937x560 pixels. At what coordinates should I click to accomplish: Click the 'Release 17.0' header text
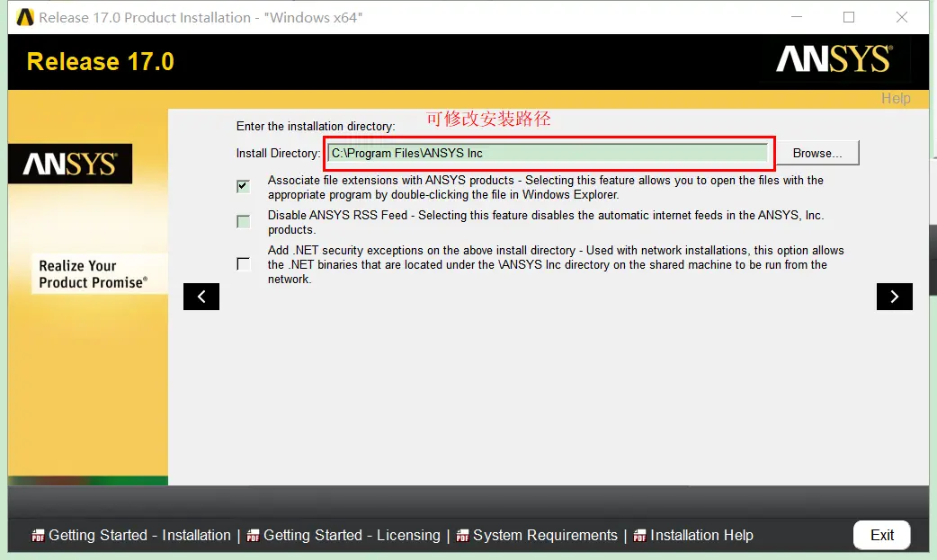click(x=101, y=61)
